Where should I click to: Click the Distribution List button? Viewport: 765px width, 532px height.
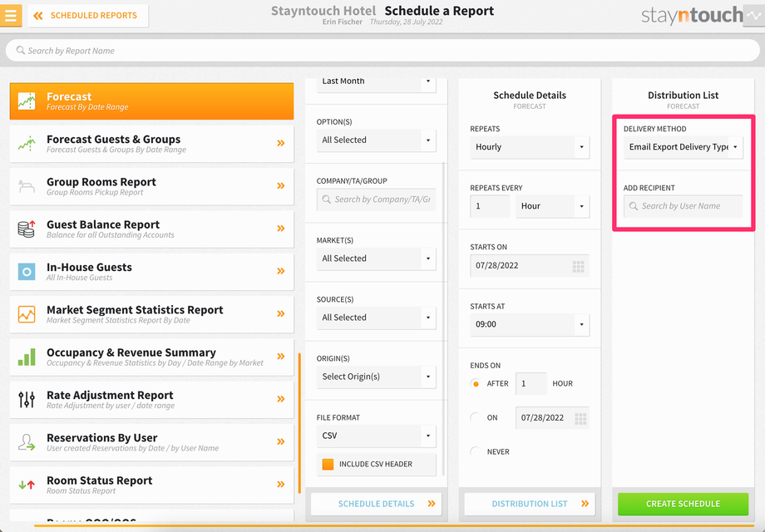[x=530, y=504]
